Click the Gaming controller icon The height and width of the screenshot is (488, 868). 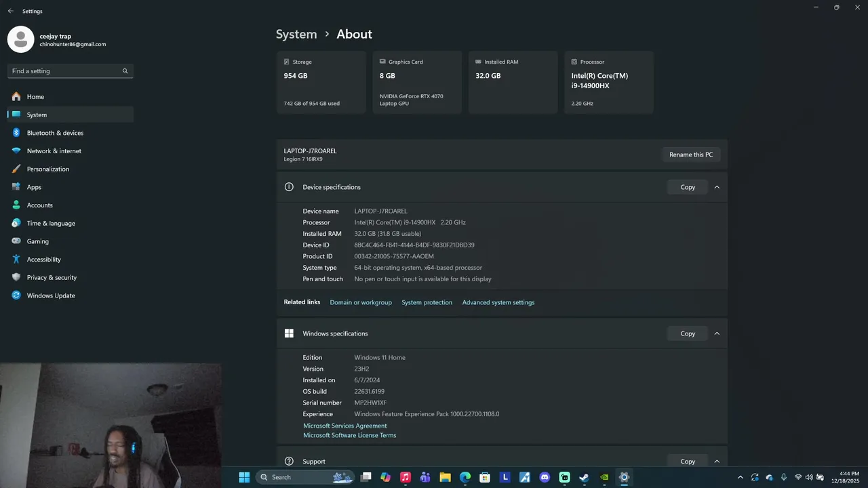tap(16, 241)
